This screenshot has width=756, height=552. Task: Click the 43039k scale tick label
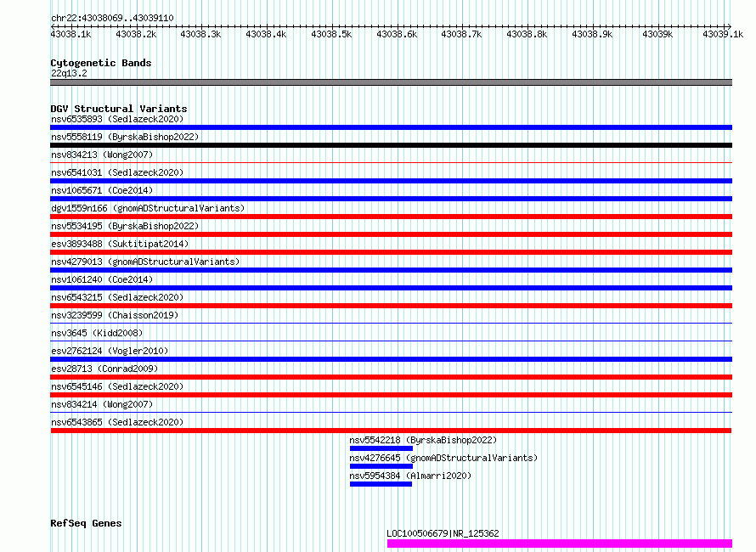click(657, 34)
